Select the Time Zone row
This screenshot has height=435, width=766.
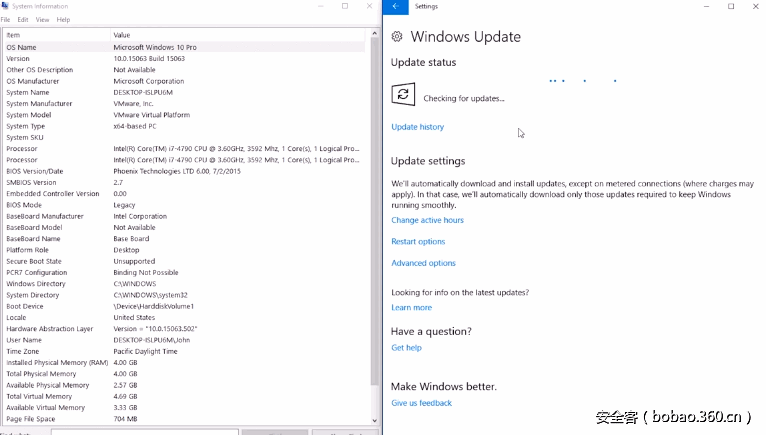tap(185, 351)
